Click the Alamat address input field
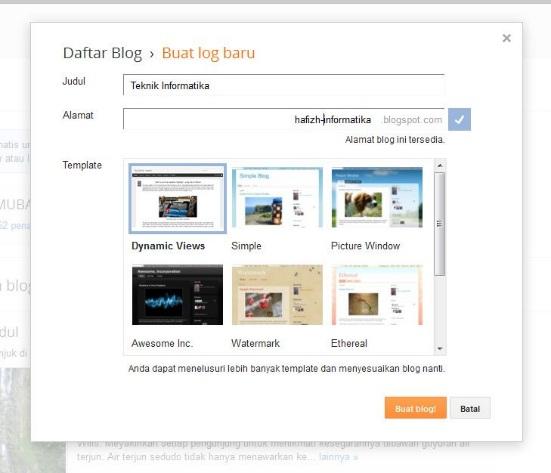Screen dimensions: 551x473 point(284,119)
